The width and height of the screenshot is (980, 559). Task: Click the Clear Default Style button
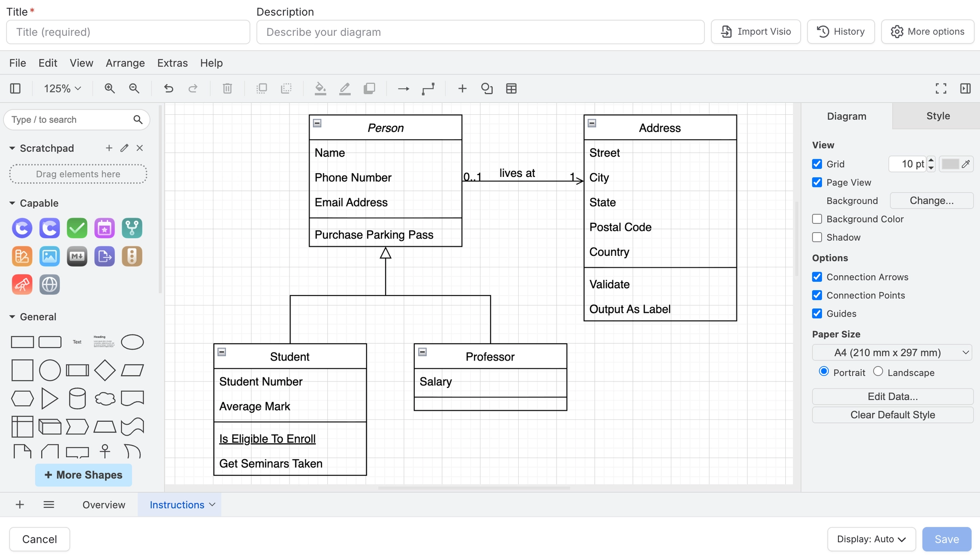[x=892, y=415]
